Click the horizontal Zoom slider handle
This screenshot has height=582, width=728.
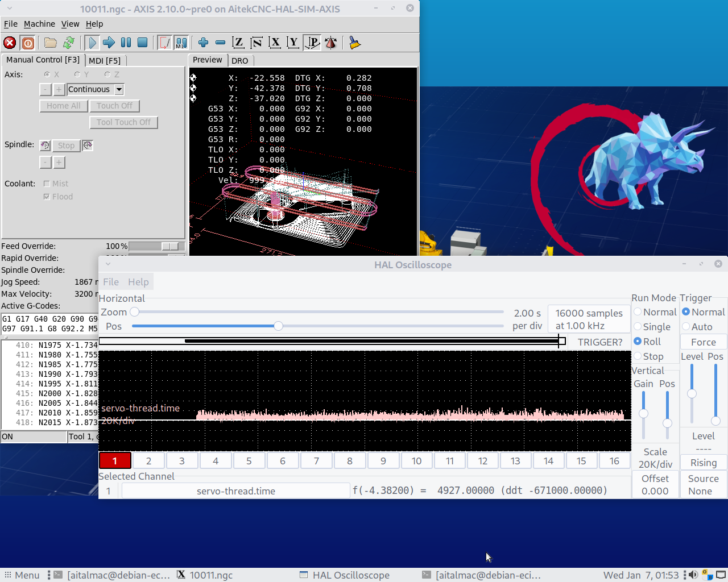[135, 312]
